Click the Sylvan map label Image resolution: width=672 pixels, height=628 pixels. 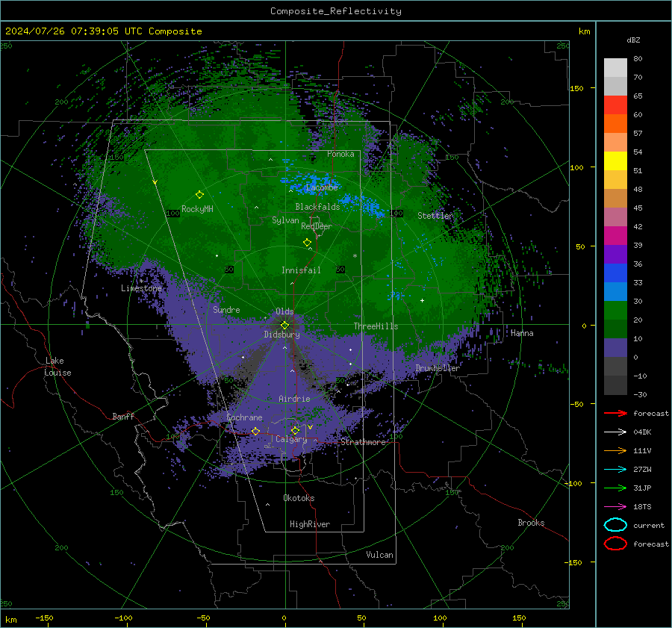click(285, 220)
